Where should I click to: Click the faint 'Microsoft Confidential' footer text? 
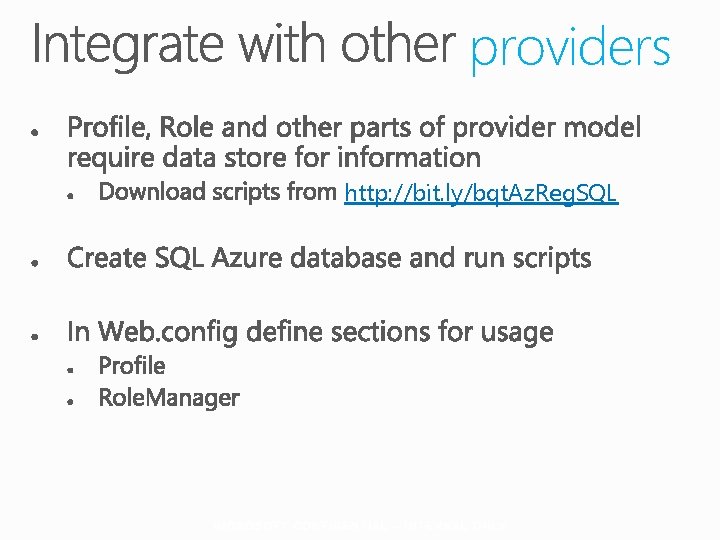point(361,524)
